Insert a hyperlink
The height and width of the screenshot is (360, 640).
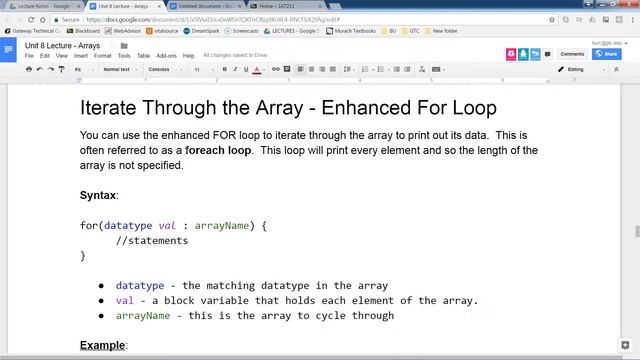click(276, 69)
